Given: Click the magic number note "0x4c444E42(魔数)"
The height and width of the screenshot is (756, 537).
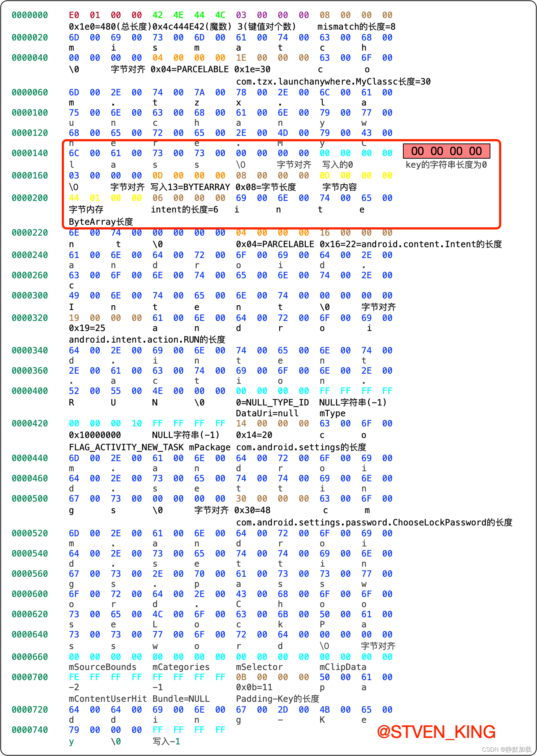Looking at the screenshot, I should [x=192, y=26].
